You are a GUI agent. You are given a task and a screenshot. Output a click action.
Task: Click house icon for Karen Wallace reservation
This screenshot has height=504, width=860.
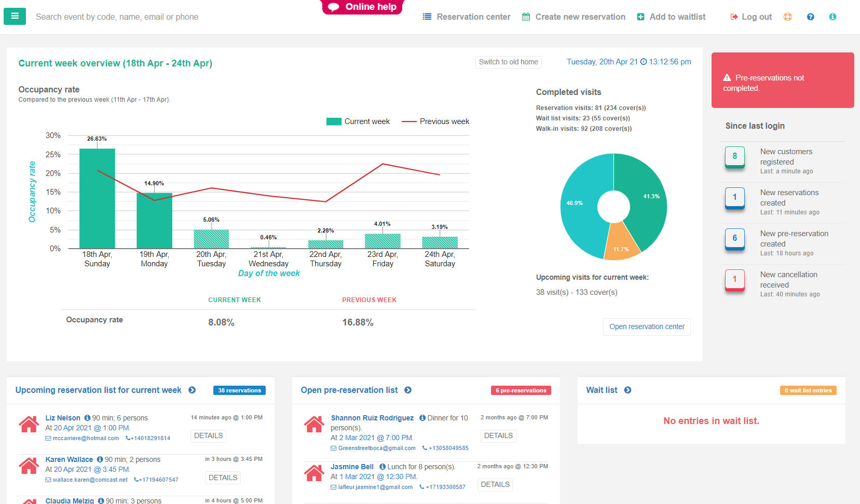point(29,466)
